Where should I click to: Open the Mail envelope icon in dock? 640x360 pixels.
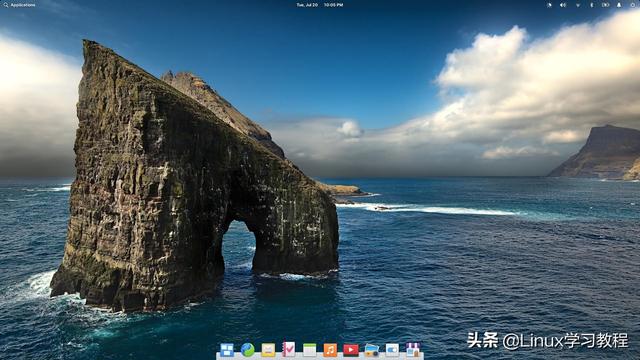click(x=268, y=350)
